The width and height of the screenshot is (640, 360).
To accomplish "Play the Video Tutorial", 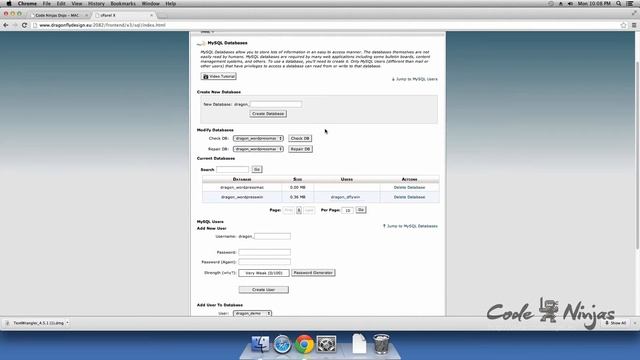I will point(219,76).
